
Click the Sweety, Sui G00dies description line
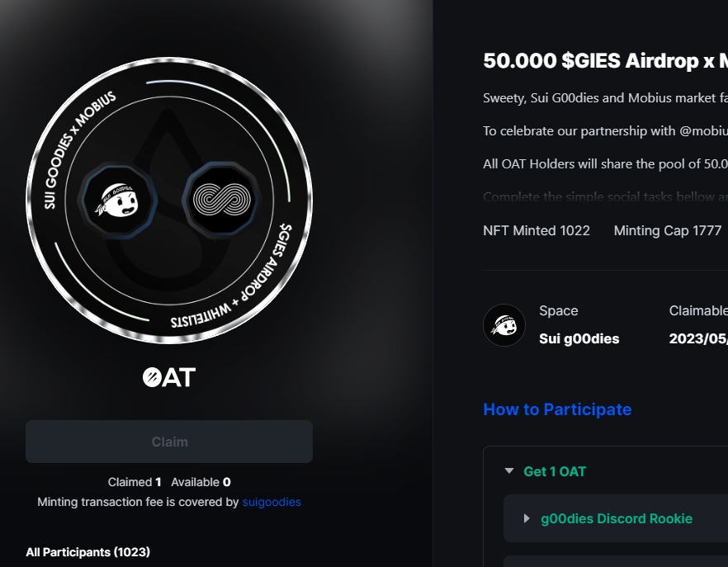(x=606, y=98)
